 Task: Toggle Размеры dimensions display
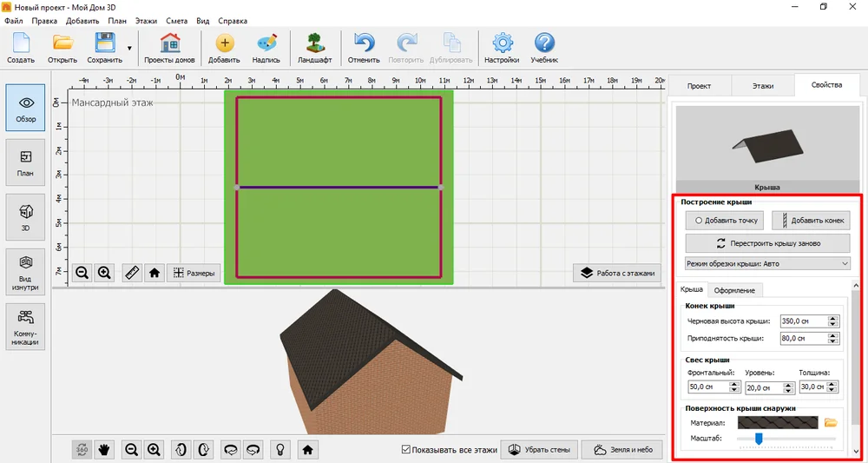194,273
